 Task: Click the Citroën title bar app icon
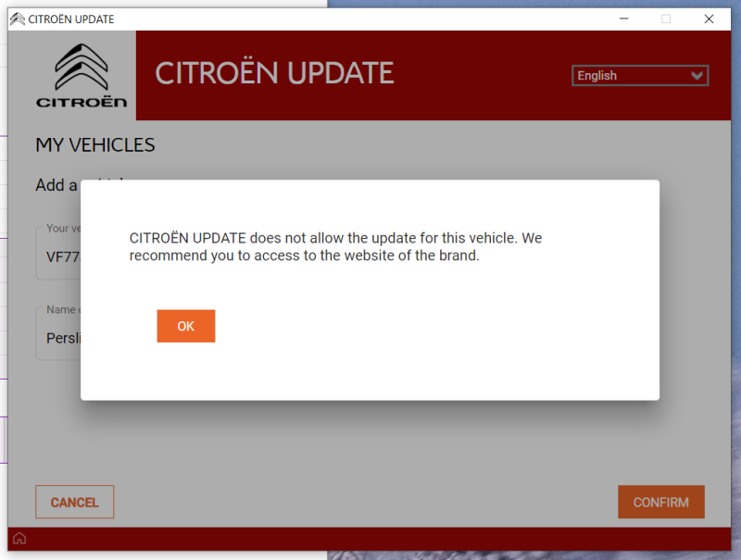pos(18,19)
